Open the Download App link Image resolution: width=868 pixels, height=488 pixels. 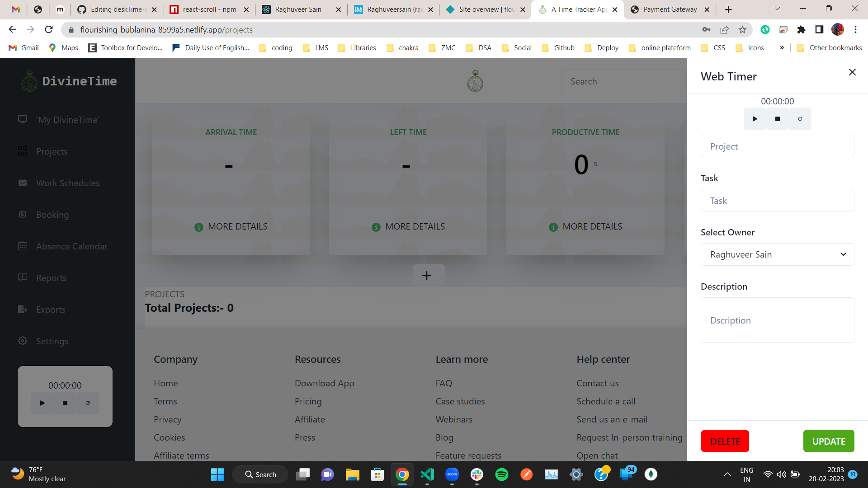point(325,383)
